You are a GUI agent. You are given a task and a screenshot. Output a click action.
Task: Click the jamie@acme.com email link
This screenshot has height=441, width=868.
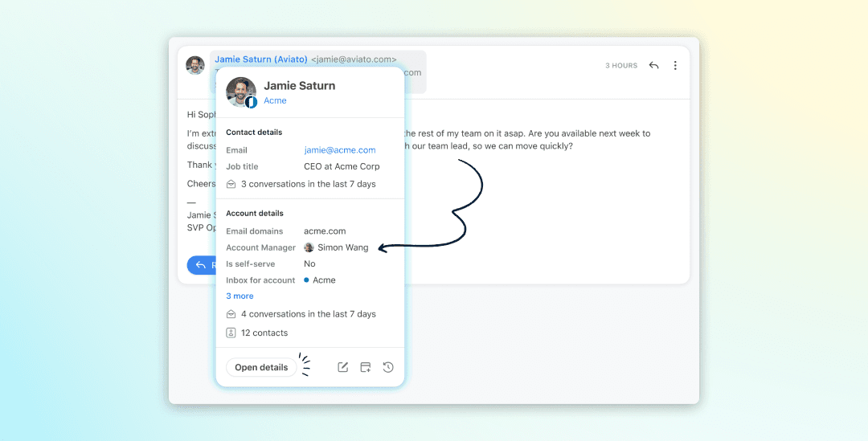tap(340, 150)
